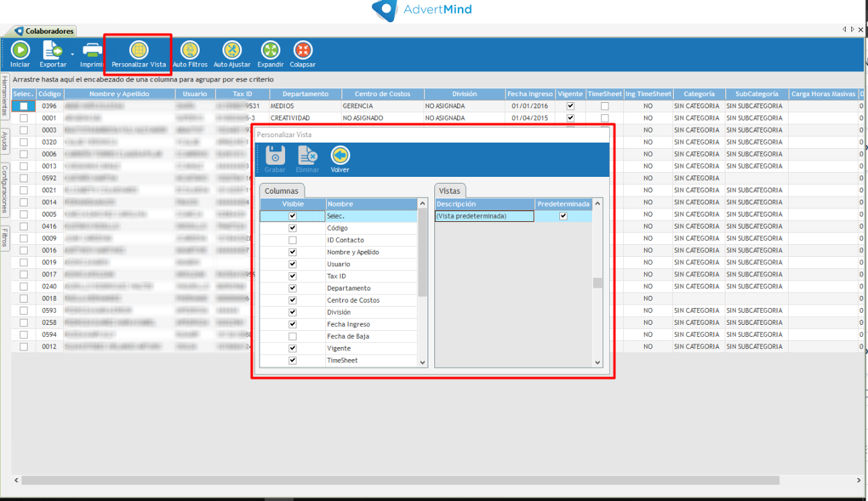
Task: Open the Ayuda side tab
Action: (5, 141)
